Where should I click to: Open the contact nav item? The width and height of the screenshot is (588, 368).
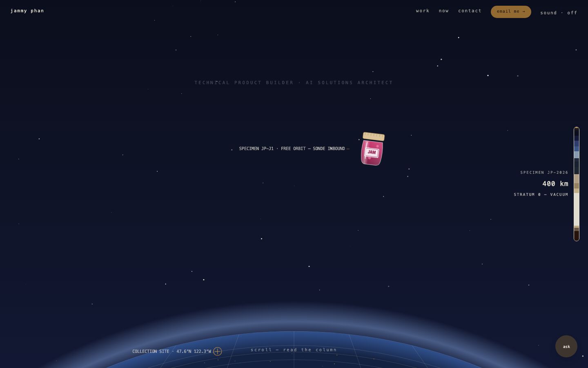pos(470,11)
